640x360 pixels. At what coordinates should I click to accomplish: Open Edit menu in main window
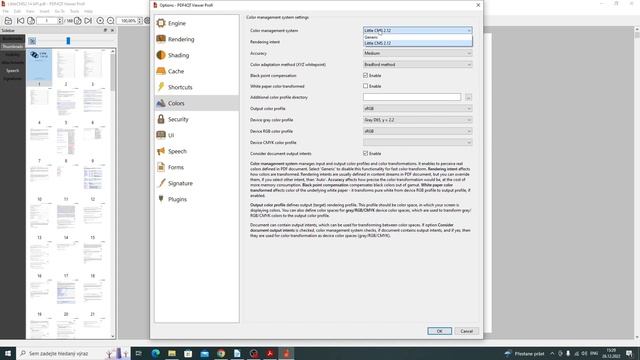[17, 11]
